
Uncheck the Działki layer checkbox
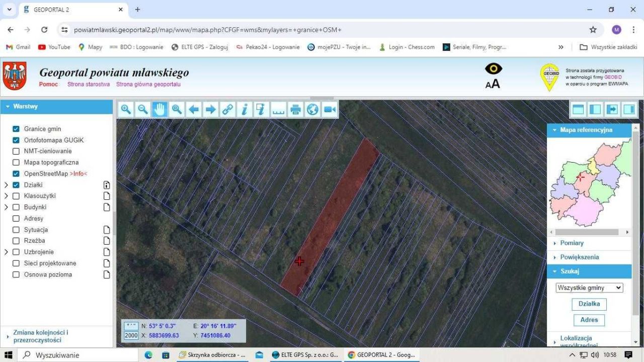(x=16, y=185)
